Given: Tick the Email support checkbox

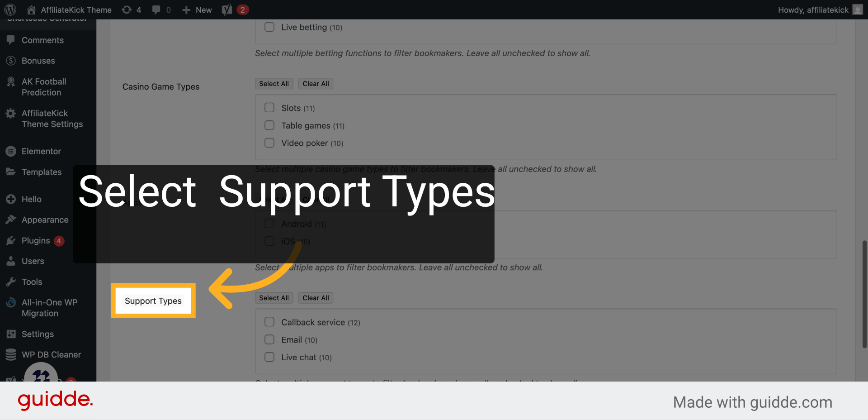Looking at the screenshot, I should 269,339.
